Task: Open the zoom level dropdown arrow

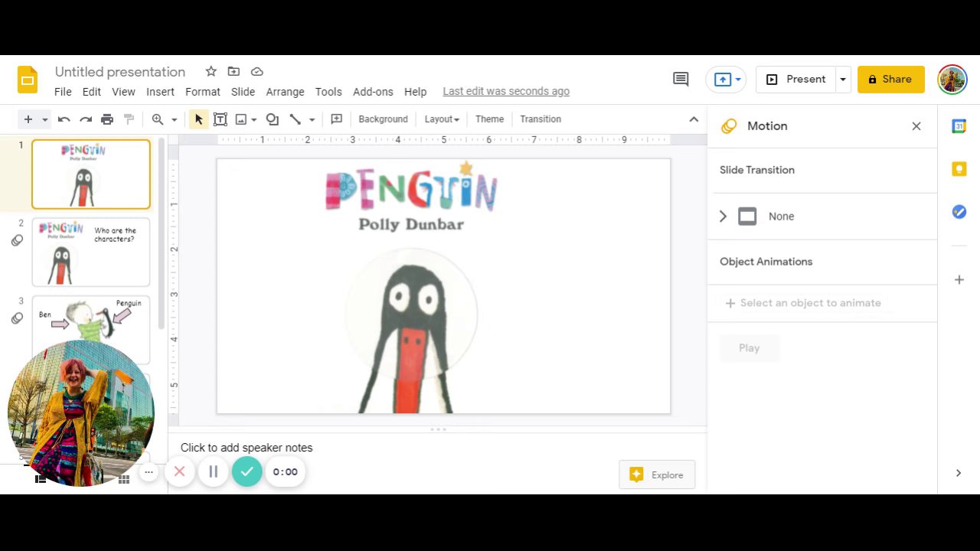Action: point(174,119)
